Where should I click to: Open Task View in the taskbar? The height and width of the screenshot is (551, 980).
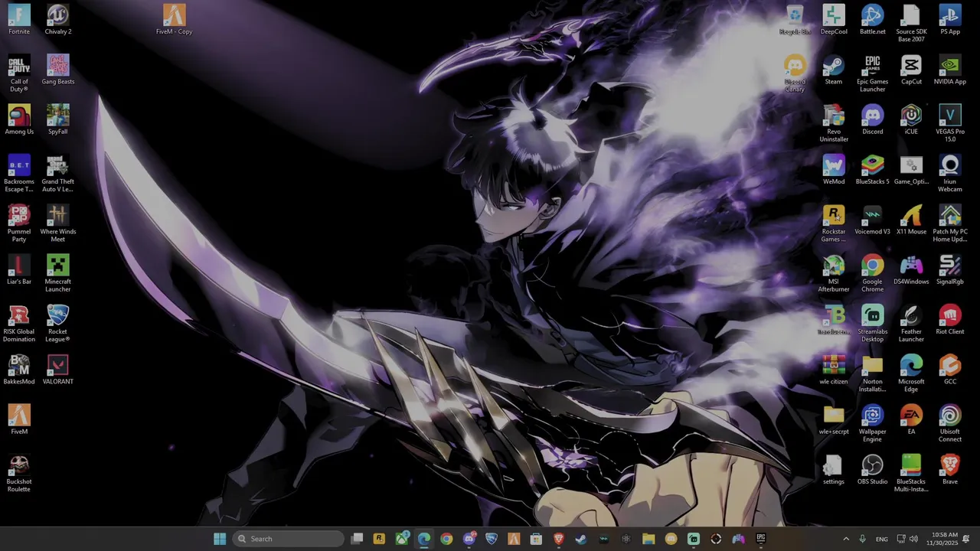[x=357, y=539]
